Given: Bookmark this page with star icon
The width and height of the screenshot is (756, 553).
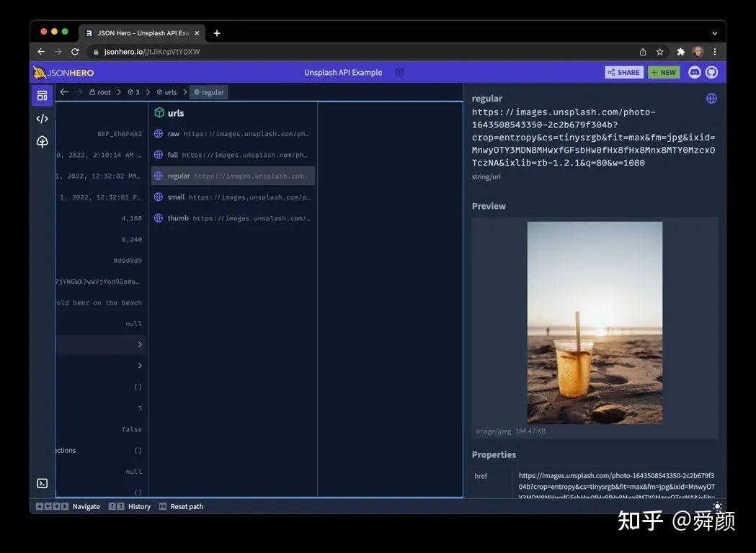Looking at the screenshot, I should pos(660,52).
